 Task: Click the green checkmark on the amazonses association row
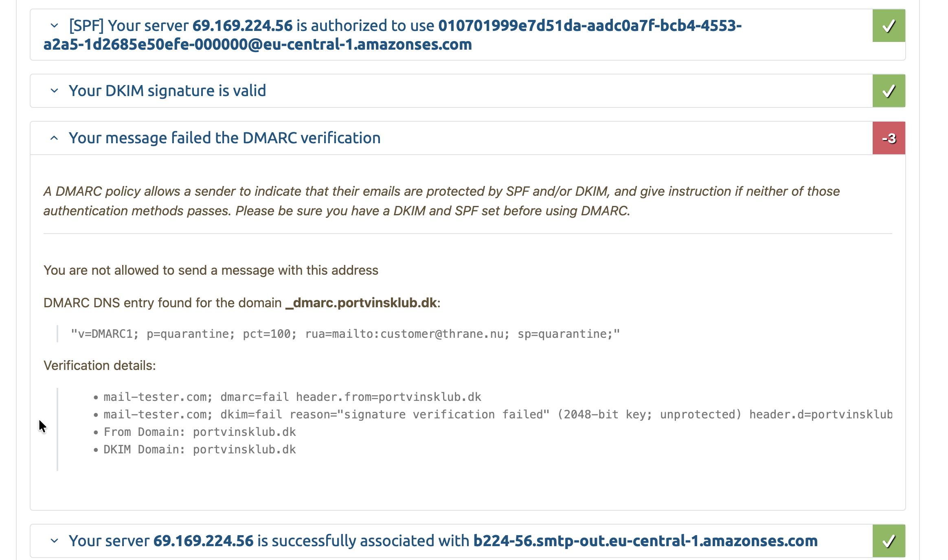click(x=889, y=541)
